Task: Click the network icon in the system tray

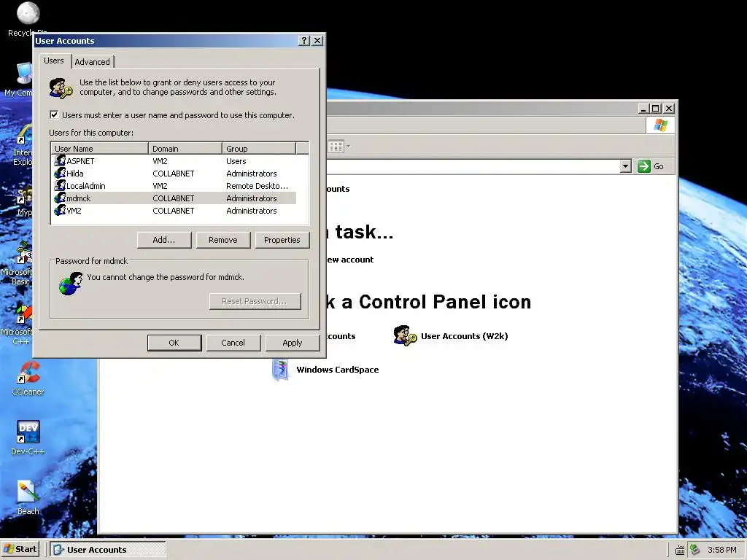Action: [x=694, y=550]
